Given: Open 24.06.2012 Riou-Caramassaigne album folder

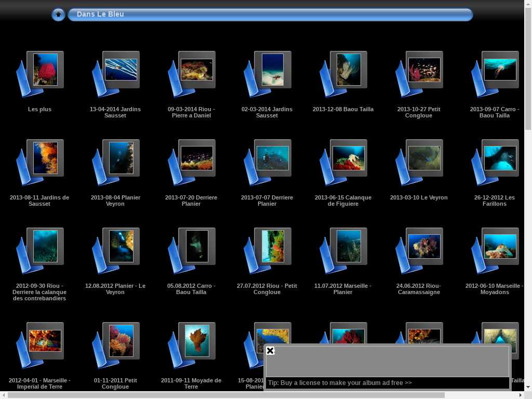Looking at the screenshot, I should tap(424, 246).
